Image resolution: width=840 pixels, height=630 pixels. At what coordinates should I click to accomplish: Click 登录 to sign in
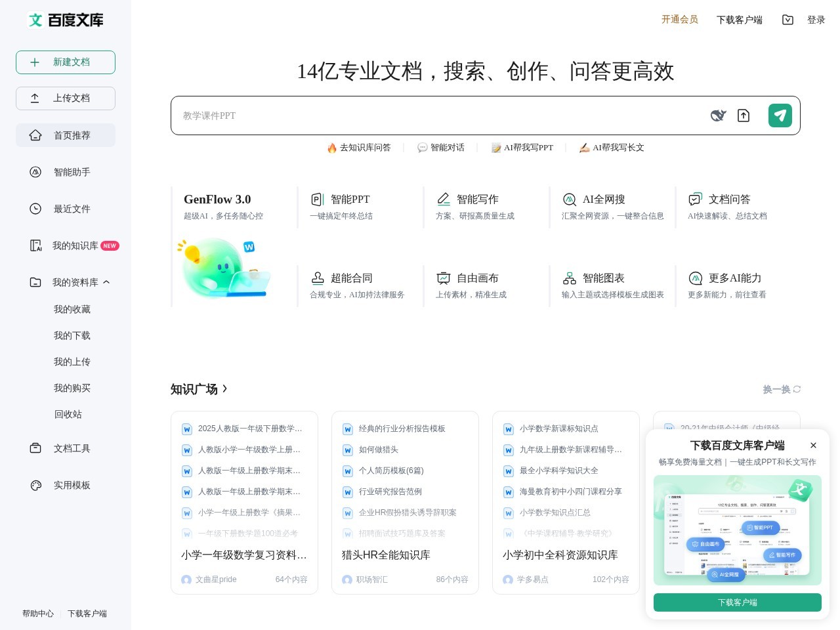point(816,20)
